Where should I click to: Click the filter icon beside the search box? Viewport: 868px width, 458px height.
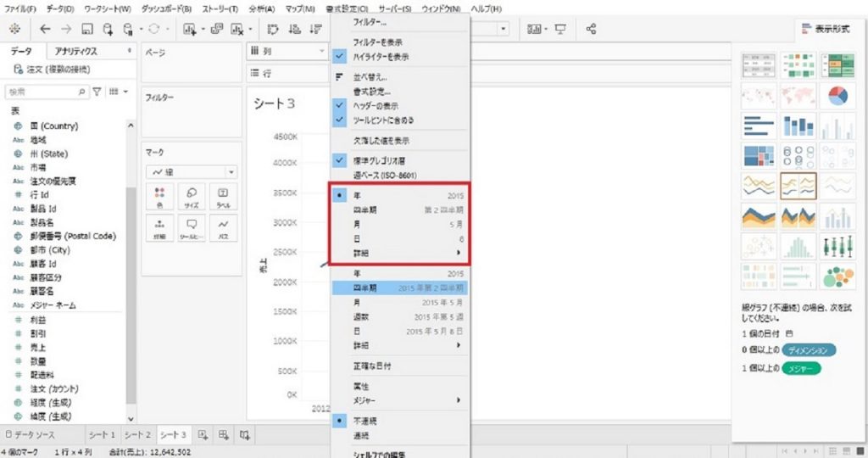97,92
